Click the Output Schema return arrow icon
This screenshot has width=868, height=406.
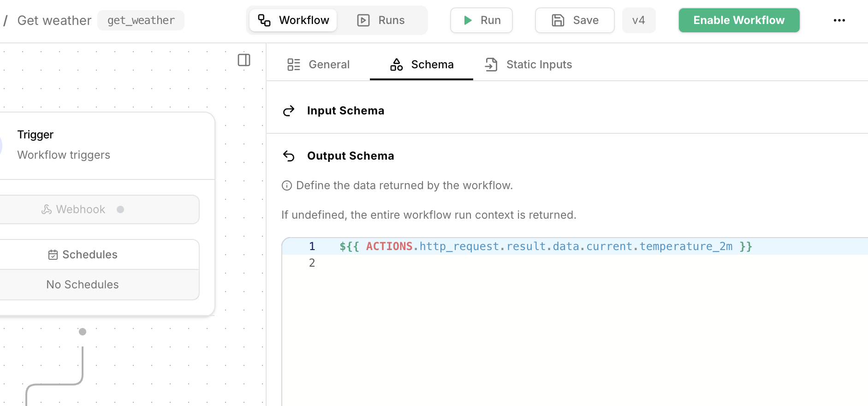point(289,156)
